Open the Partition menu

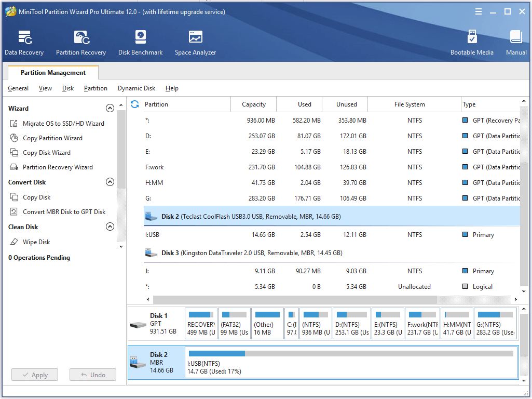[x=96, y=88]
